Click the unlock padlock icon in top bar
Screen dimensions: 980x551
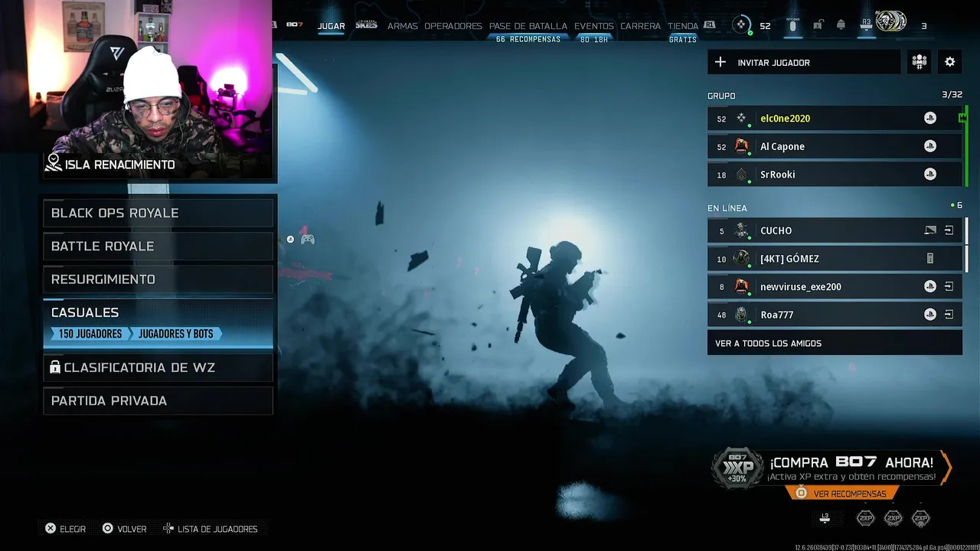pos(818,25)
